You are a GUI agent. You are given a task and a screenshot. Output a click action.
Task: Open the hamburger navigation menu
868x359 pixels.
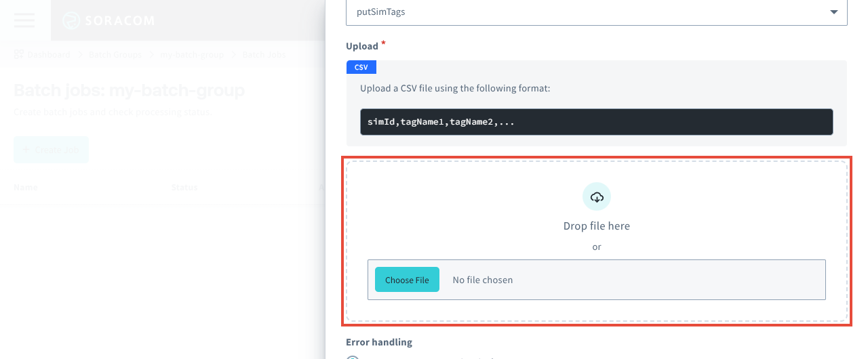pos(24,20)
